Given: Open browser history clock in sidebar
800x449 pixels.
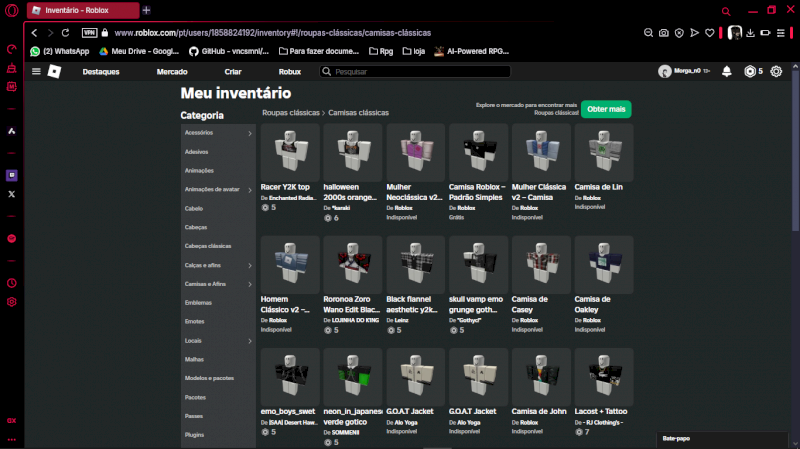Looking at the screenshot, I should (12, 283).
